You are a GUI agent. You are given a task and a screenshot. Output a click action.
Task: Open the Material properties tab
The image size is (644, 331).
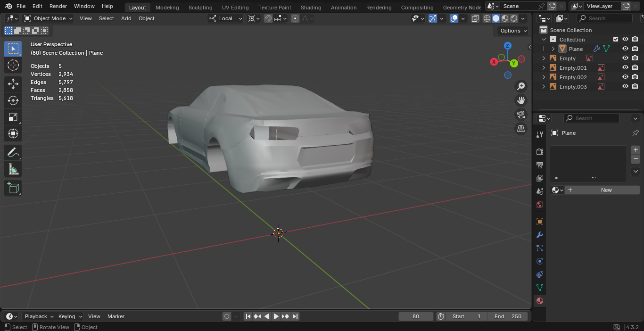(540, 301)
